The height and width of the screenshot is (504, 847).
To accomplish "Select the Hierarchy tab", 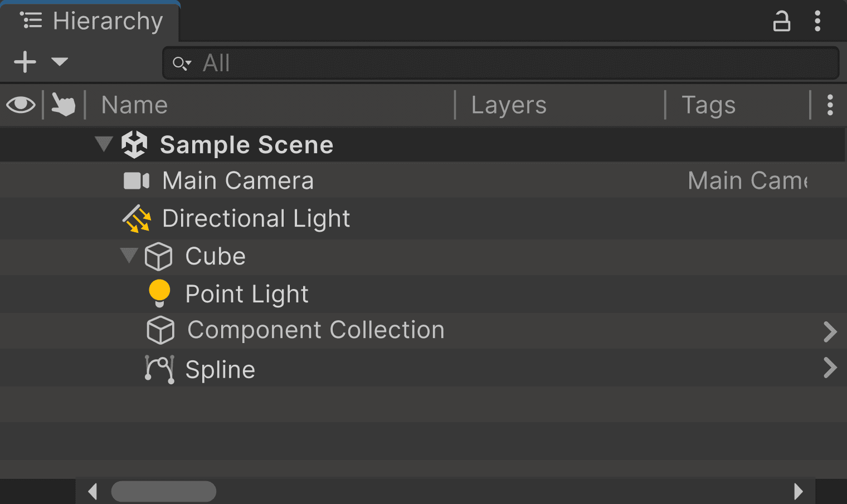I will [x=92, y=21].
